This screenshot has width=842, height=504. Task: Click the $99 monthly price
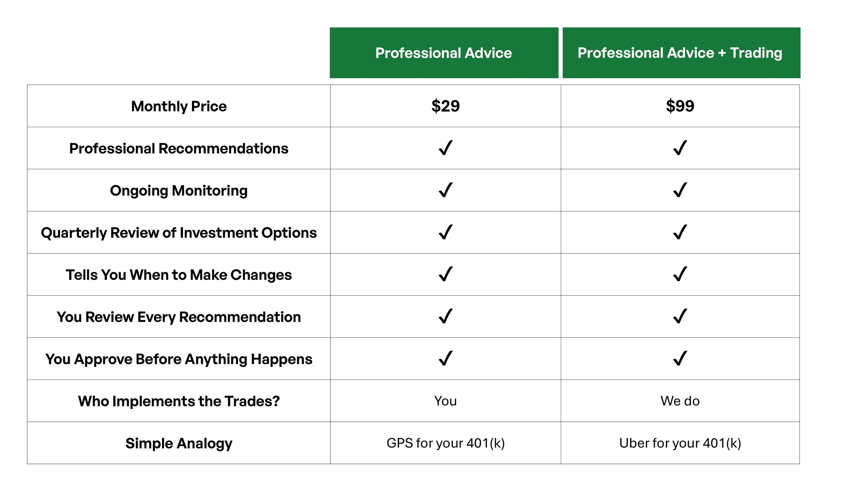(680, 106)
